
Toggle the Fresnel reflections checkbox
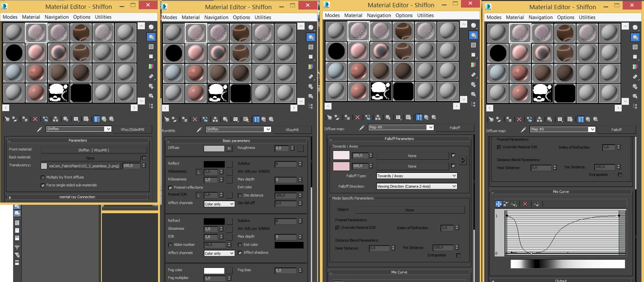coord(170,188)
